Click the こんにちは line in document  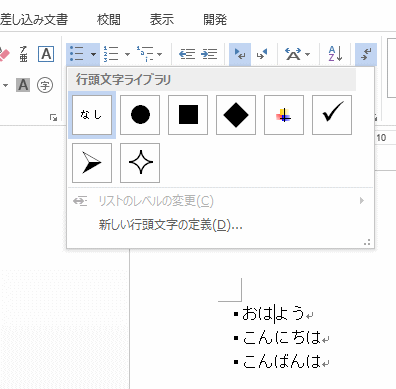(282, 338)
